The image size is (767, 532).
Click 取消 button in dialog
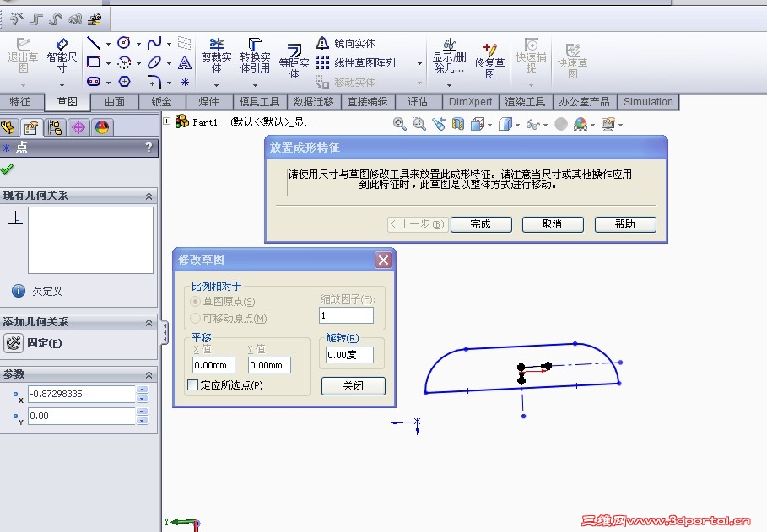coord(553,224)
